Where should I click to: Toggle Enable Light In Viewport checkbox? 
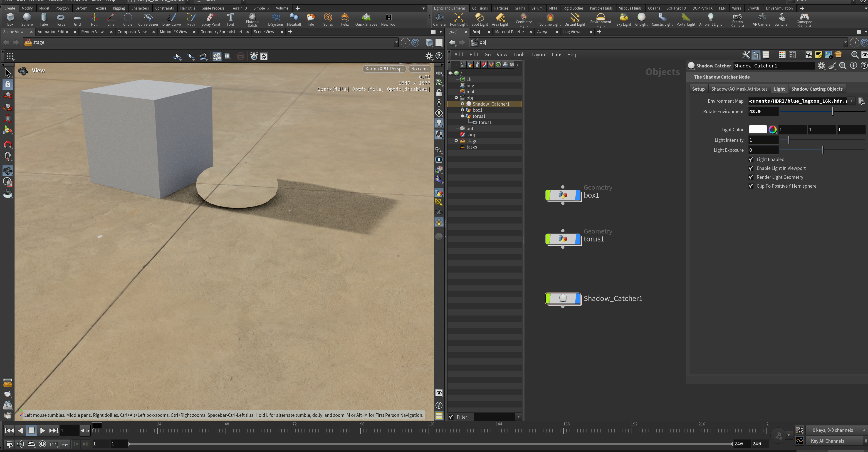pyautogui.click(x=751, y=168)
